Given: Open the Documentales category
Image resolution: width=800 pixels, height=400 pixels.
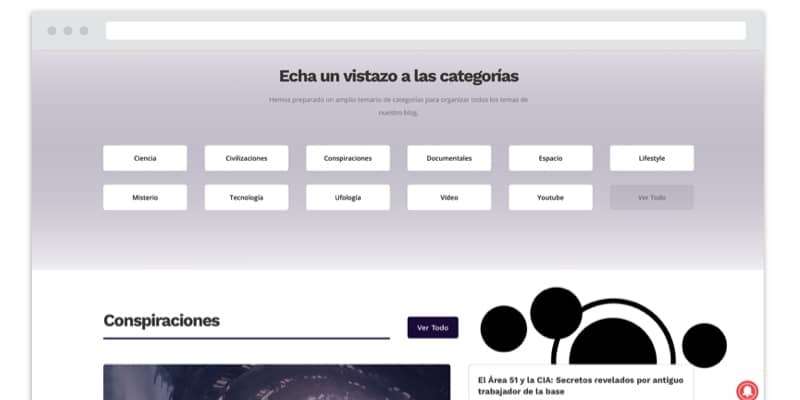Looking at the screenshot, I should coord(449,158).
